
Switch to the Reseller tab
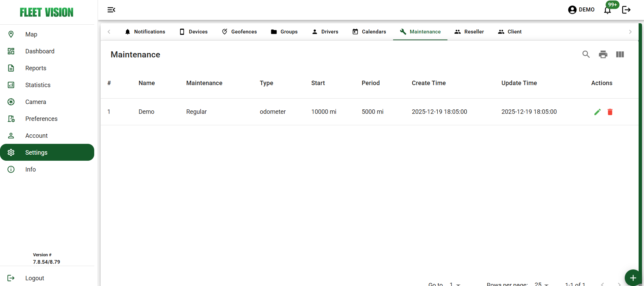point(469,32)
